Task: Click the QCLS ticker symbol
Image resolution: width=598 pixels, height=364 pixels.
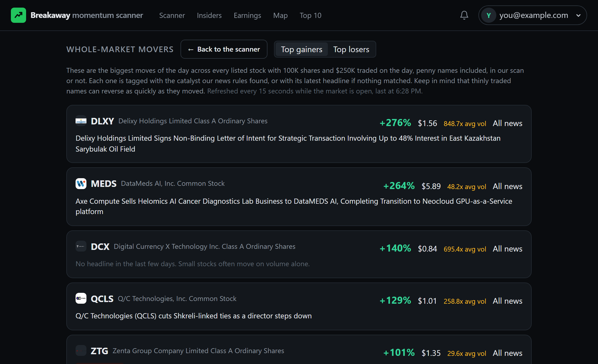Action: (x=102, y=299)
